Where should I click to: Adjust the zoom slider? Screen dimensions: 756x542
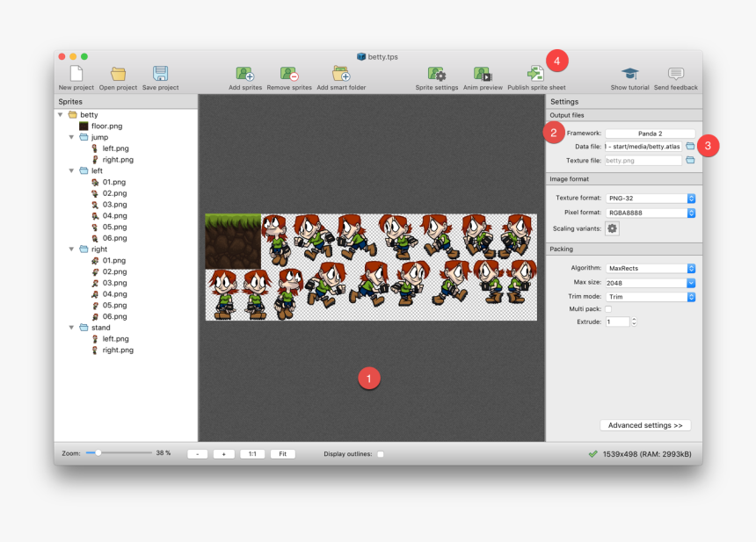[x=97, y=453]
